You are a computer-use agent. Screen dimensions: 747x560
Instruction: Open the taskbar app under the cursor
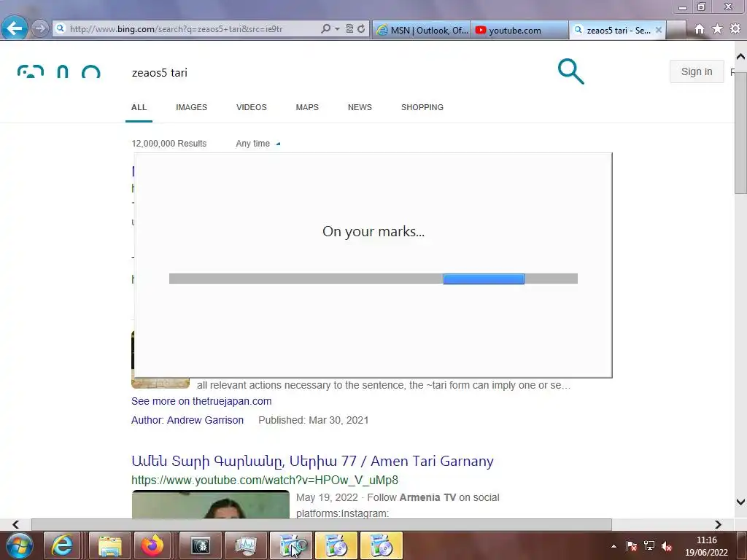coord(291,545)
